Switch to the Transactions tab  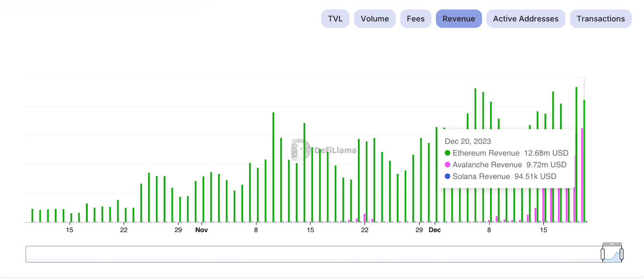click(x=601, y=19)
